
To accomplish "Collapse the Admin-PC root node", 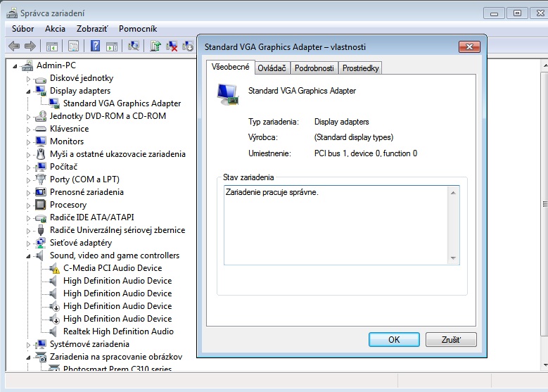I will (x=15, y=65).
